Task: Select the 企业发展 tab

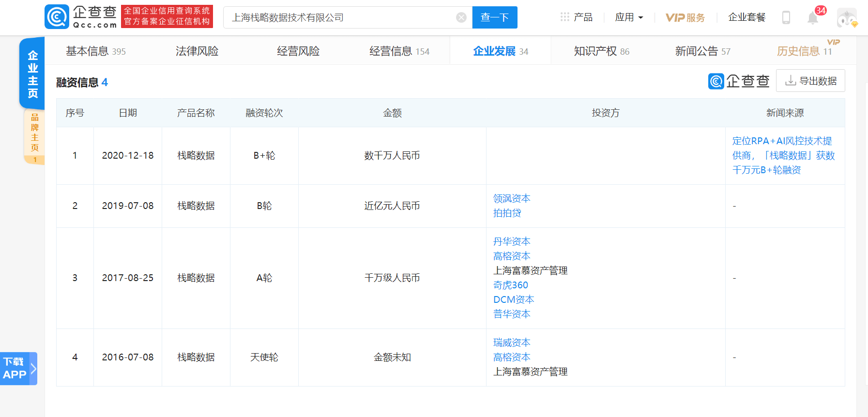Action: pyautogui.click(x=501, y=51)
